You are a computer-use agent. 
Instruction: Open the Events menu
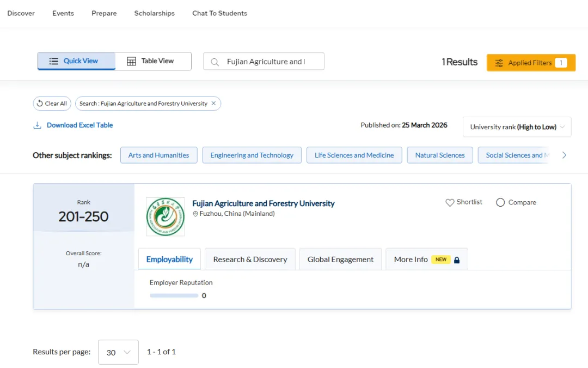coord(63,13)
